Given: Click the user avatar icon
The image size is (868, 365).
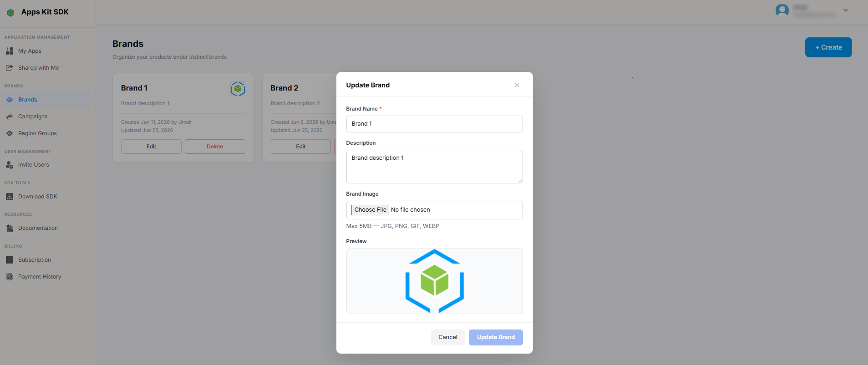Looking at the screenshot, I should click(x=782, y=10).
